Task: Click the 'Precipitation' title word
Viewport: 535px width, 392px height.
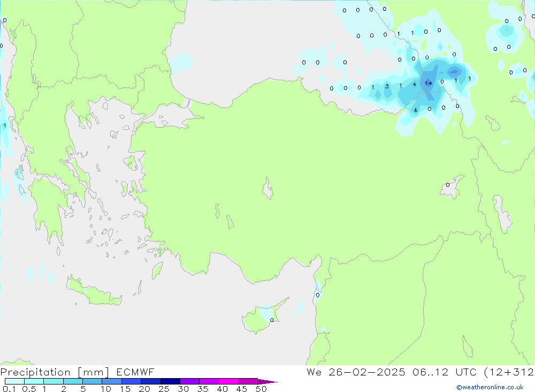Action: (35, 372)
